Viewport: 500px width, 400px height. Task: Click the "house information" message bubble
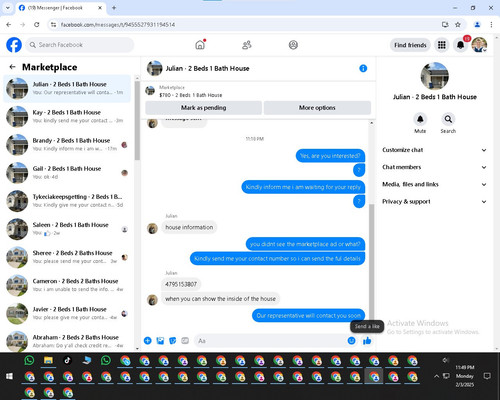point(189,227)
